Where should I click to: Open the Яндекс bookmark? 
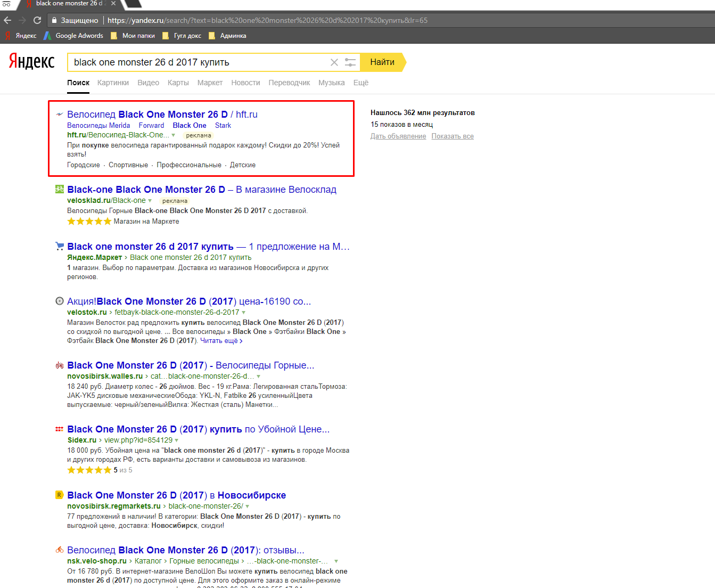click(21, 36)
